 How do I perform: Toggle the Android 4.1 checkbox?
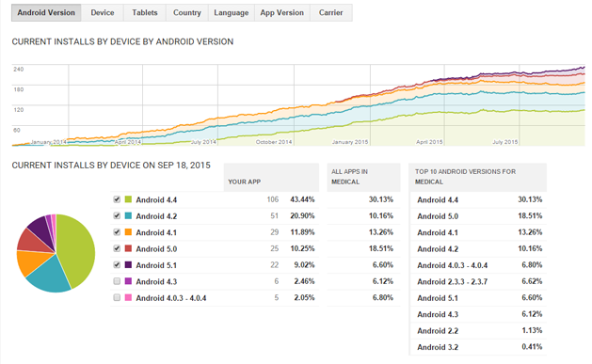click(x=117, y=232)
